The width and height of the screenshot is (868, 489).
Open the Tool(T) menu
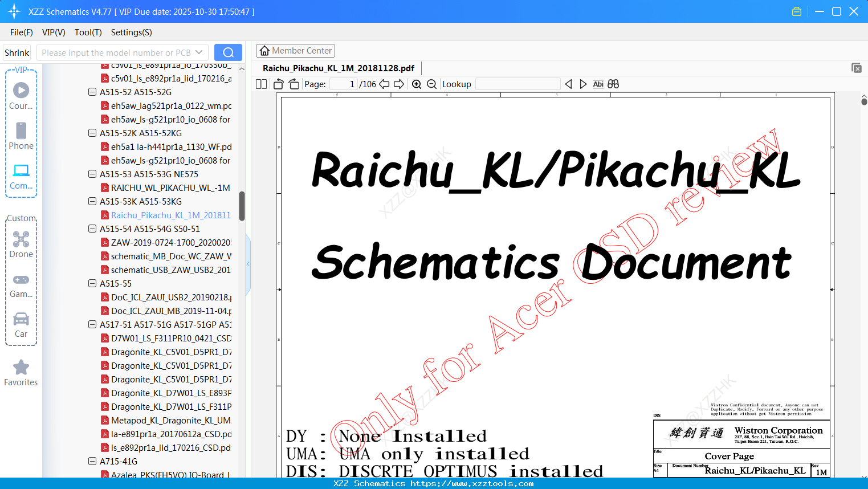pyautogui.click(x=88, y=32)
